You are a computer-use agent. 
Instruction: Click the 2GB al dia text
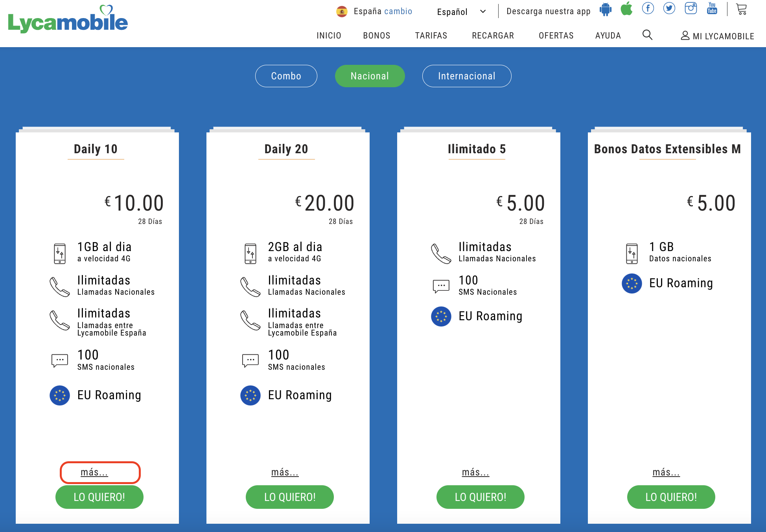[295, 247]
